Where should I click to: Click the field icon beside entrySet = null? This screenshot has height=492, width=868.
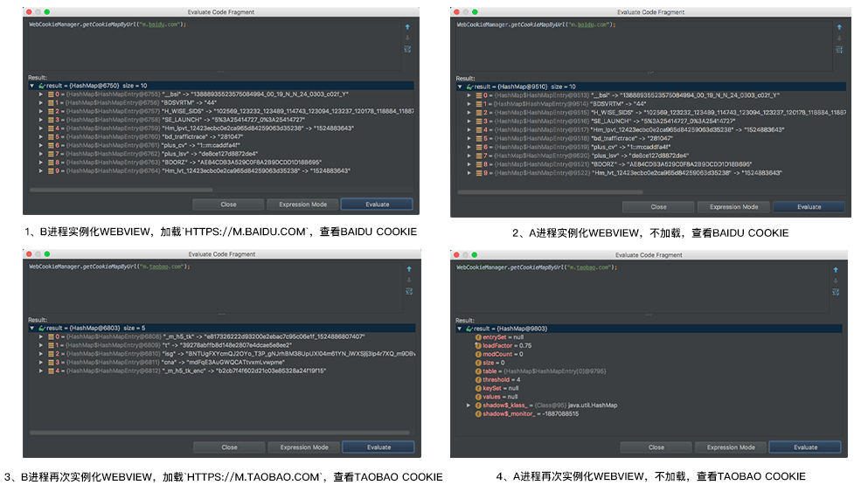(478, 337)
